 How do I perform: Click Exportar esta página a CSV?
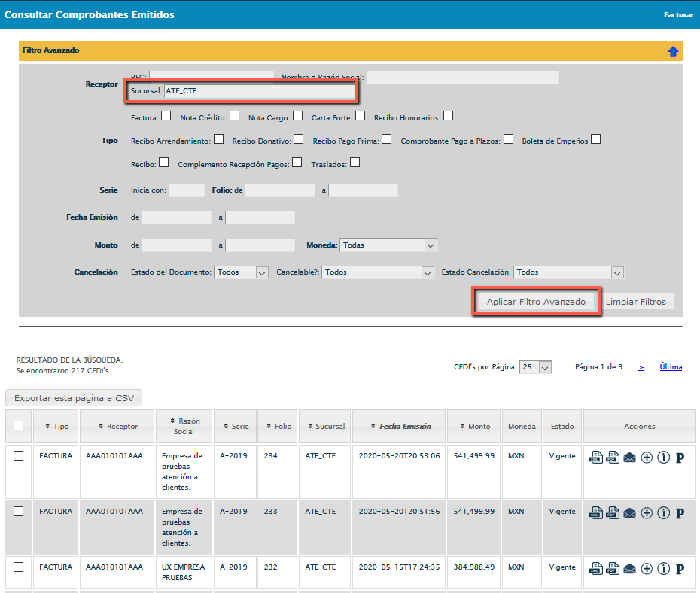[74, 398]
